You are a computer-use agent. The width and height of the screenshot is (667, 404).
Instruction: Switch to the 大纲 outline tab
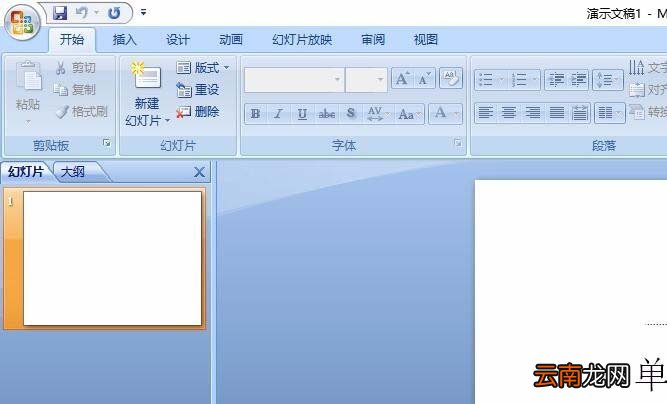73,172
